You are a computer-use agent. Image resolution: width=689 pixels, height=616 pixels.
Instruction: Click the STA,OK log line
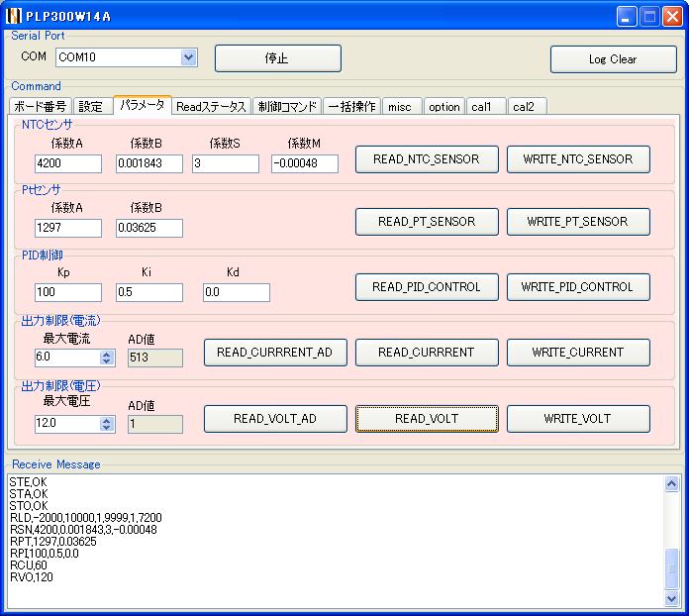pos(29,494)
